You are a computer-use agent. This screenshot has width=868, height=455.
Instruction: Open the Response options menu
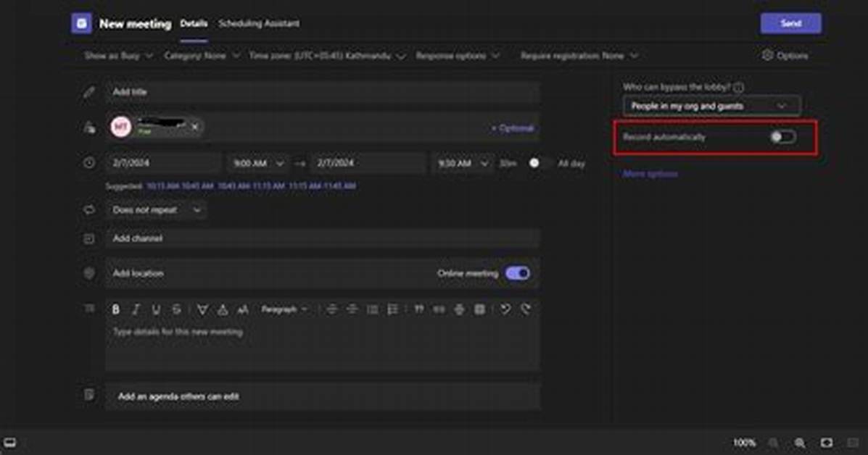(458, 56)
